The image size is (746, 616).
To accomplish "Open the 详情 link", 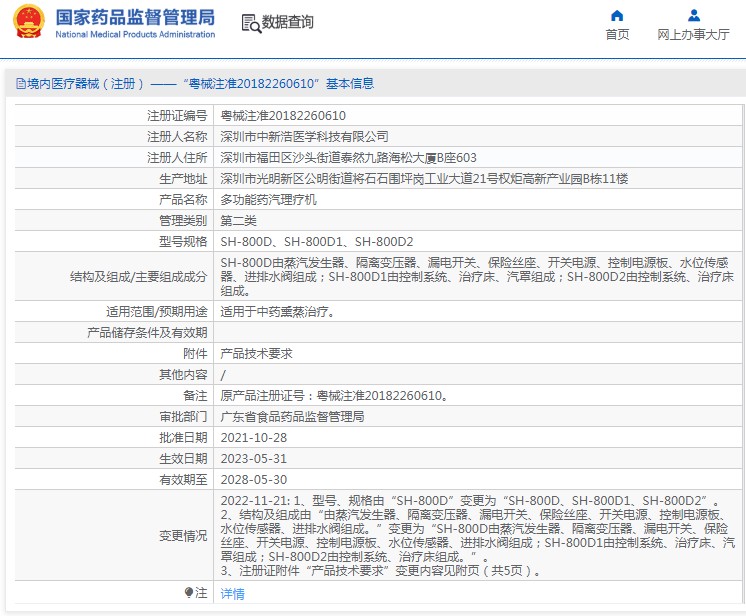I will point(232,594).
